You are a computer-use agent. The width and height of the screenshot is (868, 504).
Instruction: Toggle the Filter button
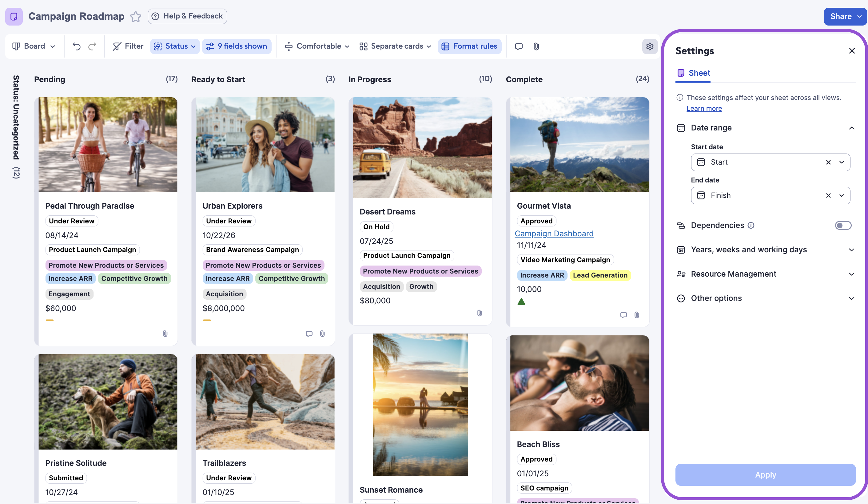(128, 46)
